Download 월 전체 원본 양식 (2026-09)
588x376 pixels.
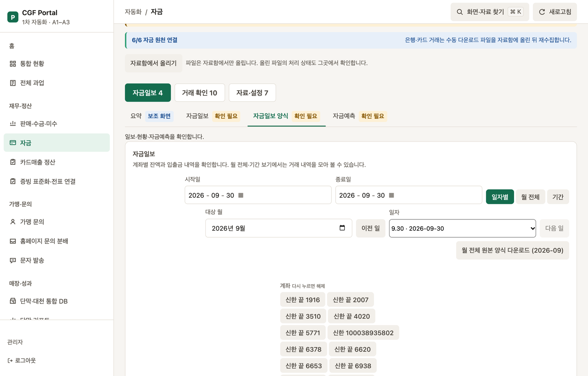click(x=512, y=250)
